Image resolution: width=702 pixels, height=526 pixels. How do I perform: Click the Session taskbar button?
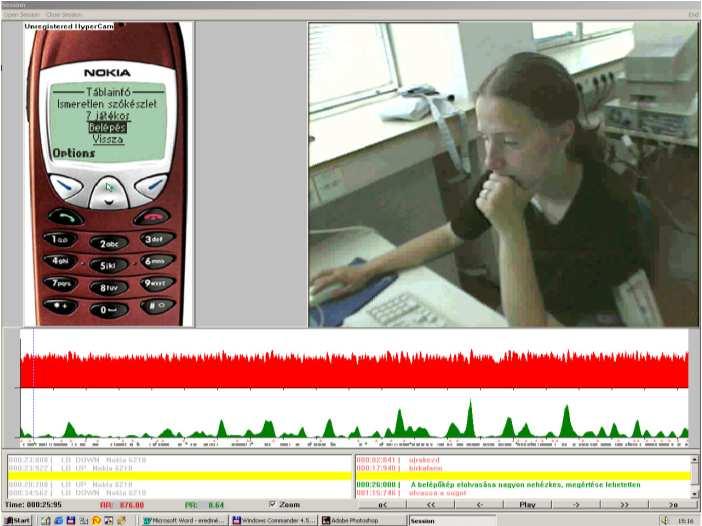pos(452,521)
